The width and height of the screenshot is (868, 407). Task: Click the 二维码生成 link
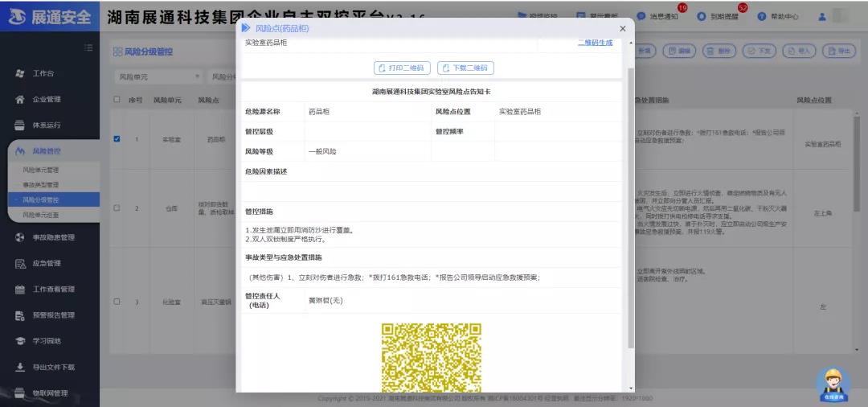click(595, 43)
